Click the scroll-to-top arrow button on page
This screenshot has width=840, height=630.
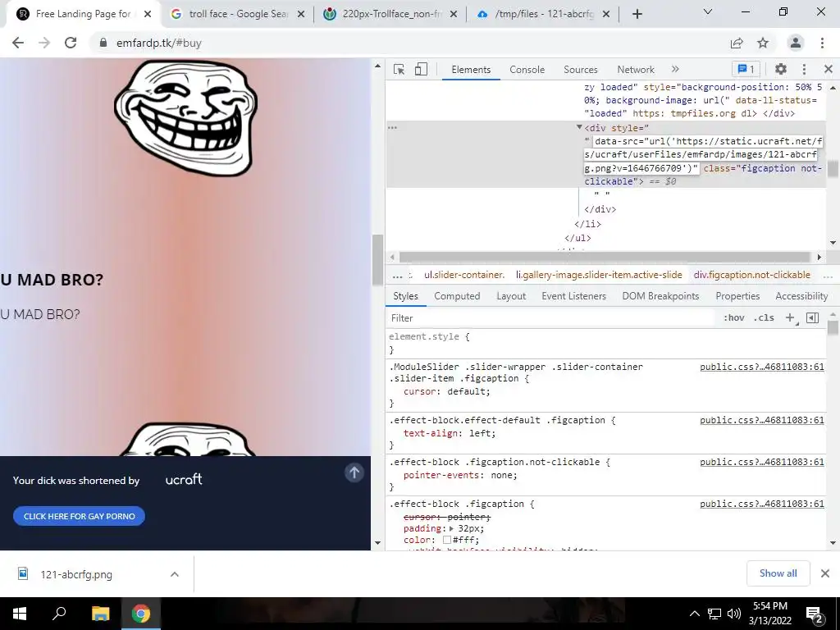(354, 472)
